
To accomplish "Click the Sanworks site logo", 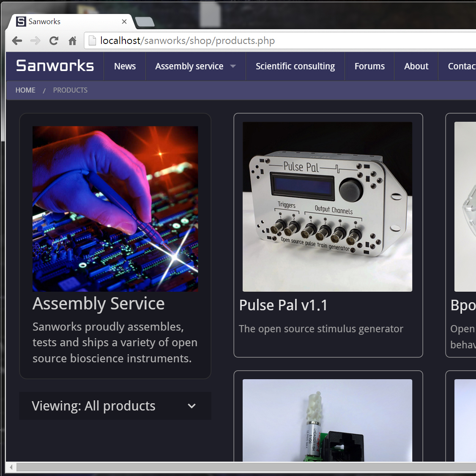I will click(x=55, y=66).
